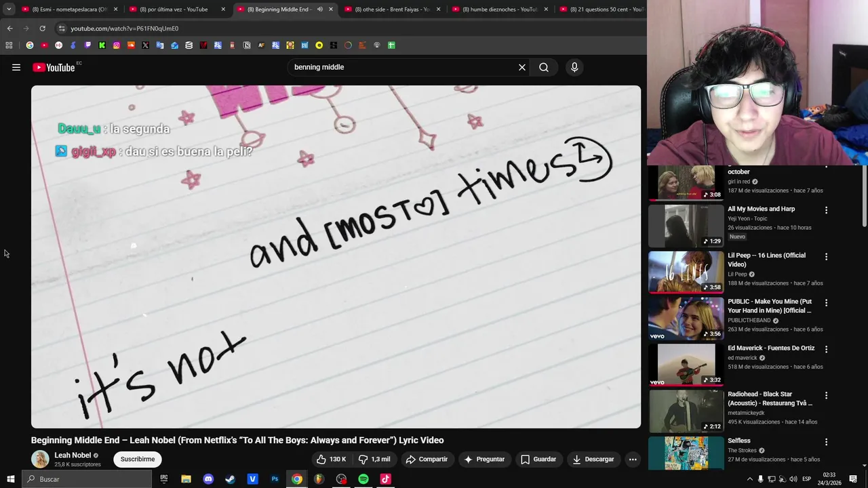The image size is (868, 488).
Task: Open Leah Nobel channel name link
Action: (73, 455)
